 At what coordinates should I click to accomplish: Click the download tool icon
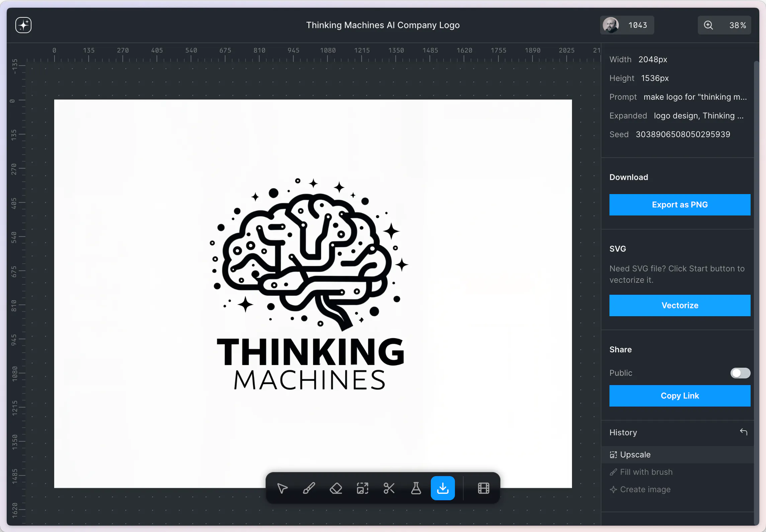443,488
